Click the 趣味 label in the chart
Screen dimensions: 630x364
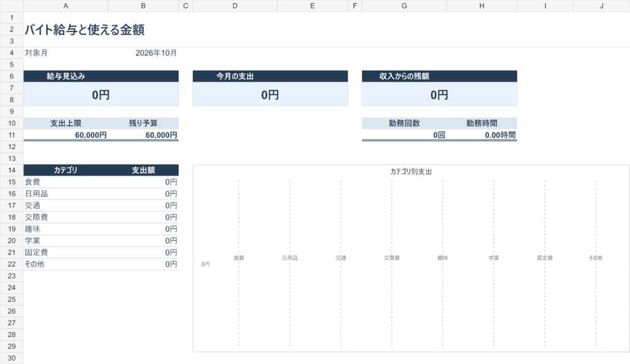(442, 258)
